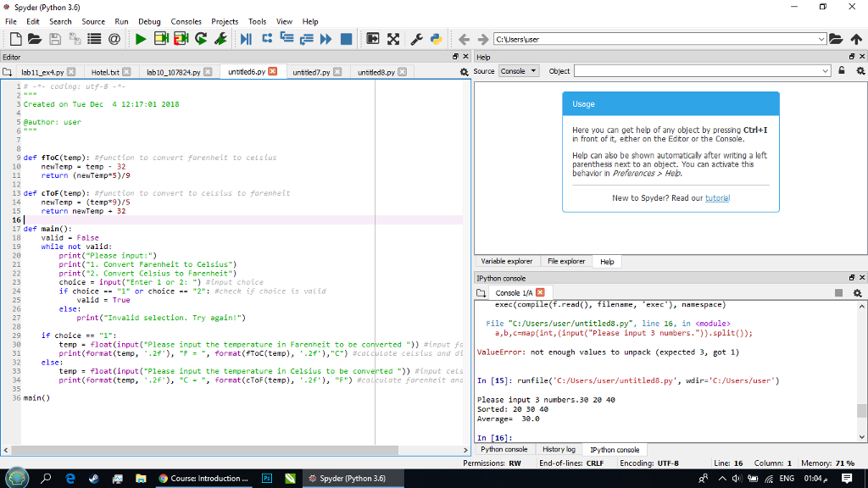Open the Tools menu
The width and height of the screenshot is (868, 488).
pos(257,21)
